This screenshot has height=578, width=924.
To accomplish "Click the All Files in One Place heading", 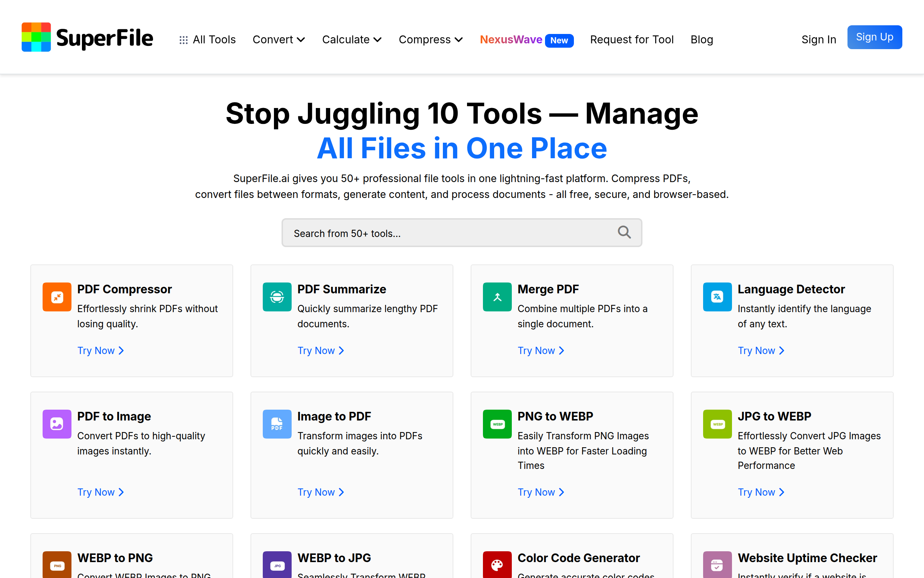I will point(462,148).
